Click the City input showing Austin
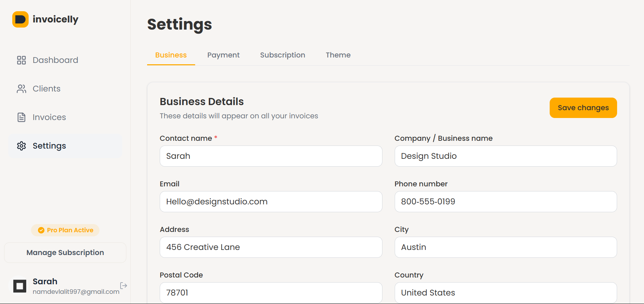 pos(505,247)
